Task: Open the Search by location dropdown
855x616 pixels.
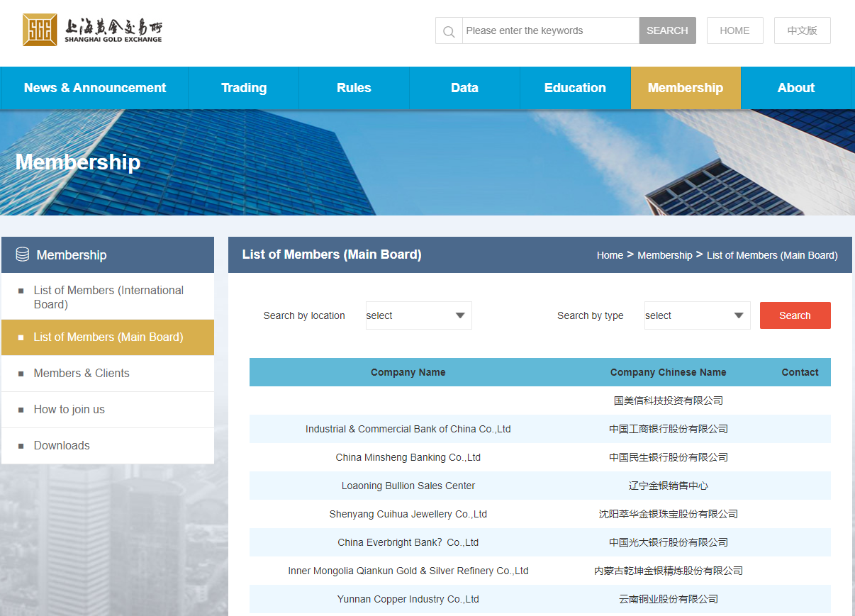Action: pyautogui.click(x=418, y=315)
